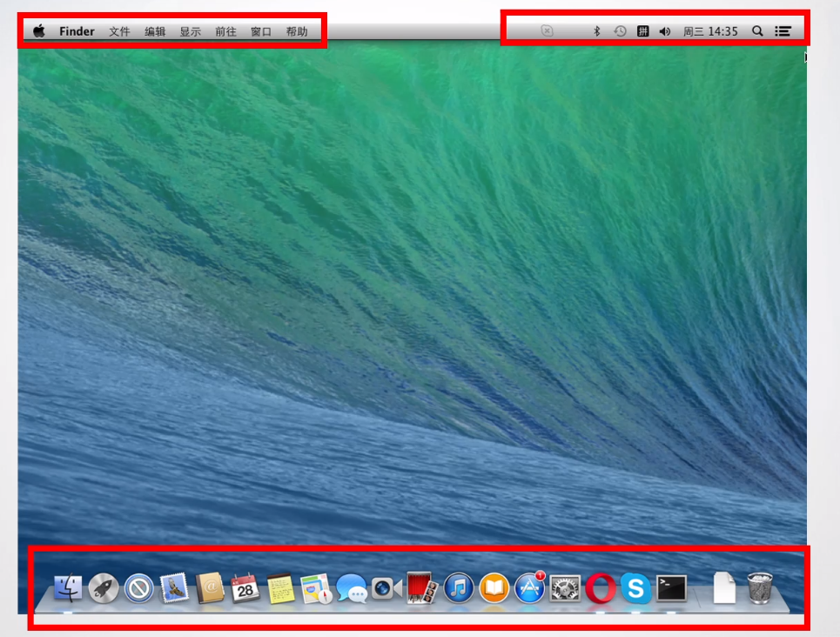Open the 显示 menu

pos(190,31)
